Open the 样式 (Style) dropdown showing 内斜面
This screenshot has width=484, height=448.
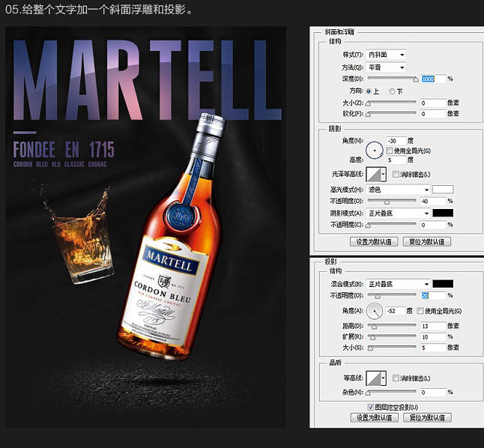[386, 55]
